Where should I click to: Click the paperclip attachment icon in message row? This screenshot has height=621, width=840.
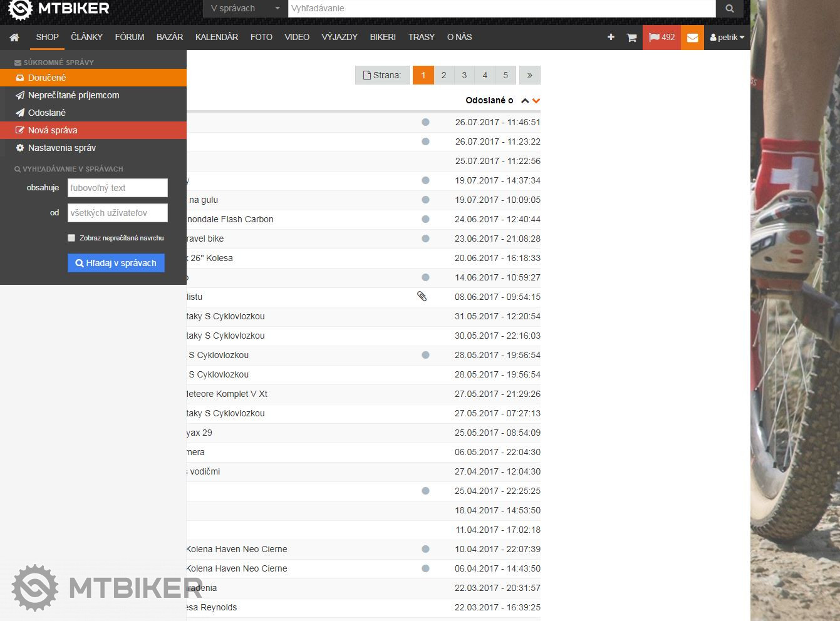tap(422, 297)
